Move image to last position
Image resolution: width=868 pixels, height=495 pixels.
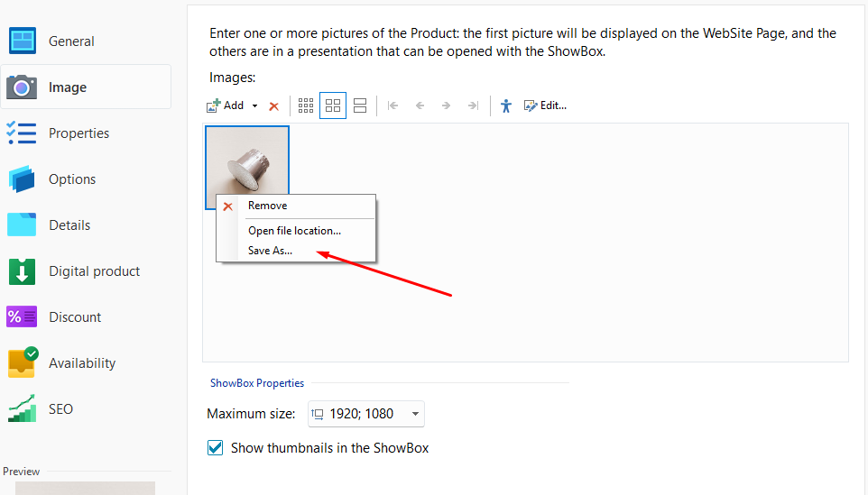coord(473,105)
